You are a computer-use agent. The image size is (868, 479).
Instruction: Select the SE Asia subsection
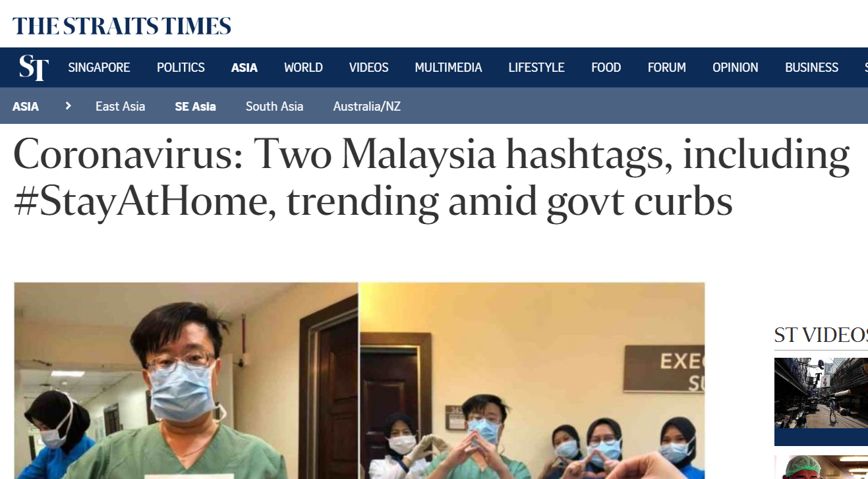(195, 106)
